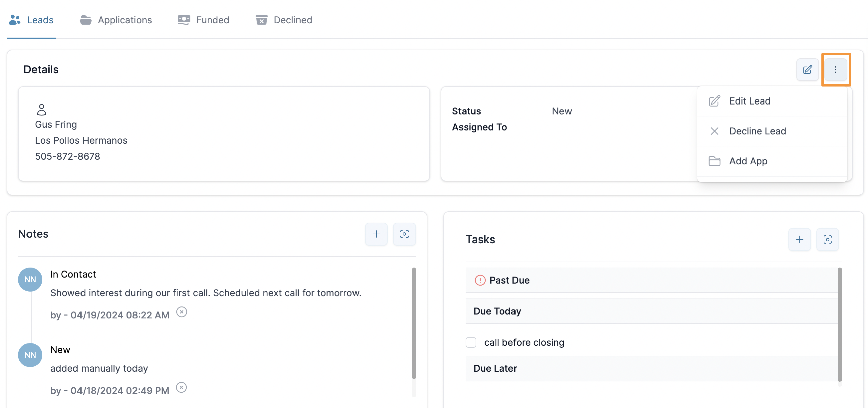Screen dimensions: 868x408
Task: Select Add App from dropdown menu
Action: pos(748,161)
